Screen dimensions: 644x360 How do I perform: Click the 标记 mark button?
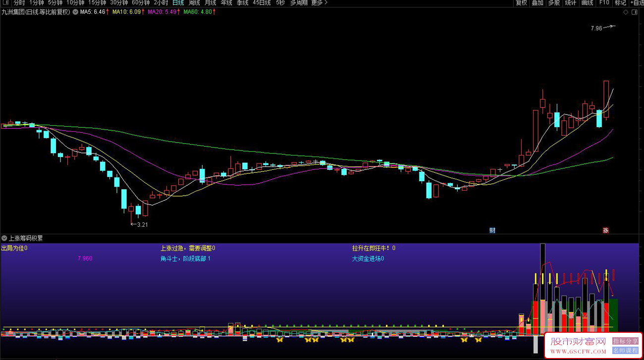coord(620,3)
